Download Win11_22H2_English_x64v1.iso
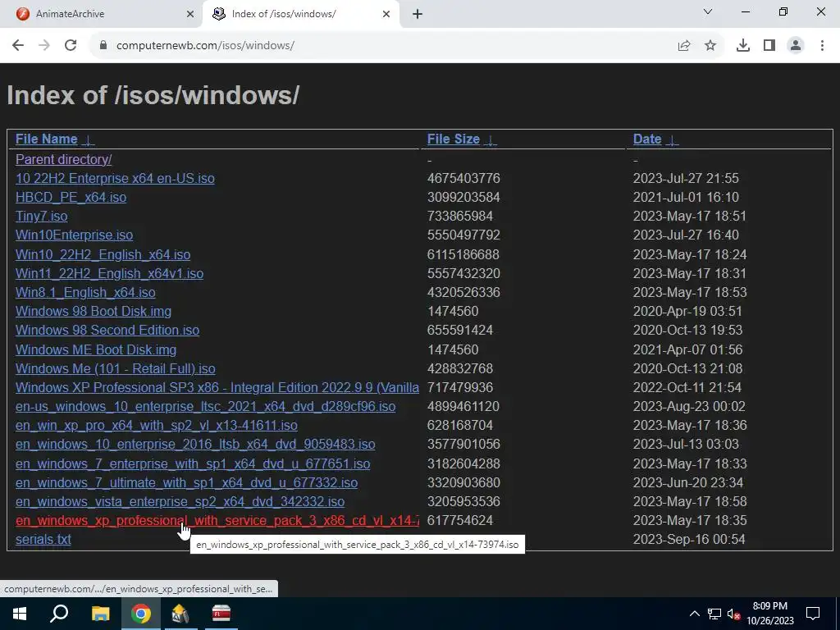Screen dimensions: 840x630 pos(109,273)
